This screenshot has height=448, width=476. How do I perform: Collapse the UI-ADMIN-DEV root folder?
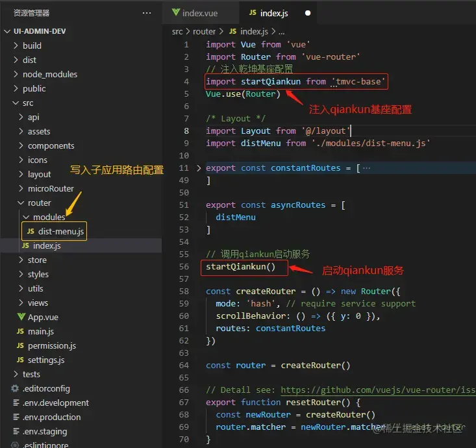tap(7, 31)
